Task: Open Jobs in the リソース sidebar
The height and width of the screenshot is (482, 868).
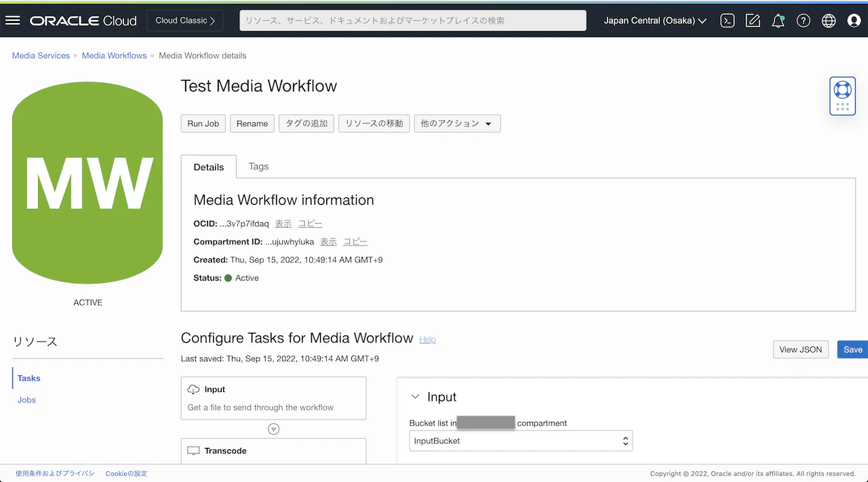Action: 27,400
